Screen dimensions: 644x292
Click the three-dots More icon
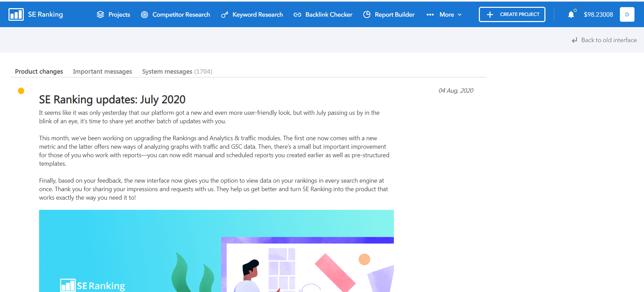(x=430, y=15)
